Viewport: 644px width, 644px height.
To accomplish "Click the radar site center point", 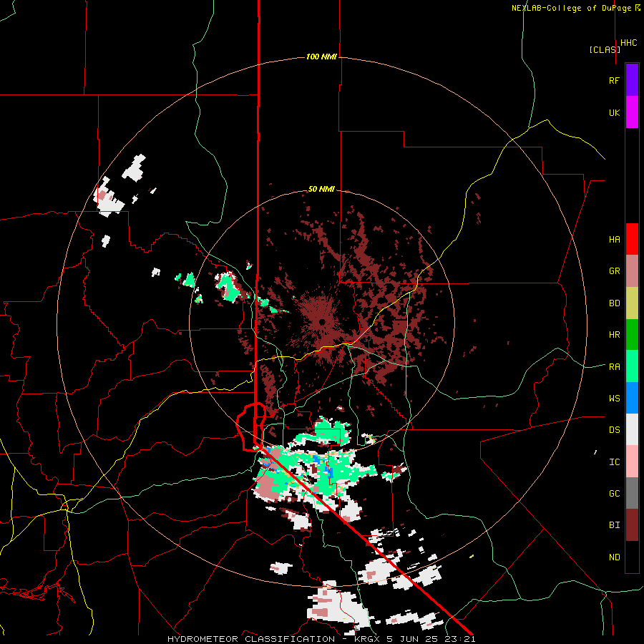I will coord(322,321).
